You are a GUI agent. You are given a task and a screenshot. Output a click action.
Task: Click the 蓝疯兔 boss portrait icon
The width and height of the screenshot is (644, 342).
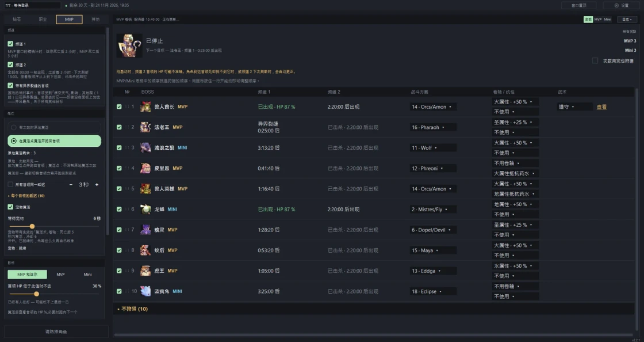coord(145,291)
